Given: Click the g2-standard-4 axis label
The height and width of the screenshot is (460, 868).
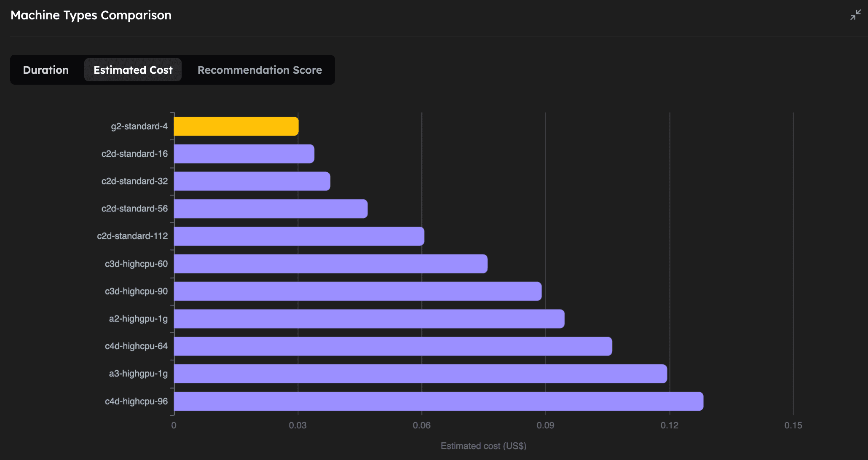Looking at the screenshot, I should coord(139,126).
